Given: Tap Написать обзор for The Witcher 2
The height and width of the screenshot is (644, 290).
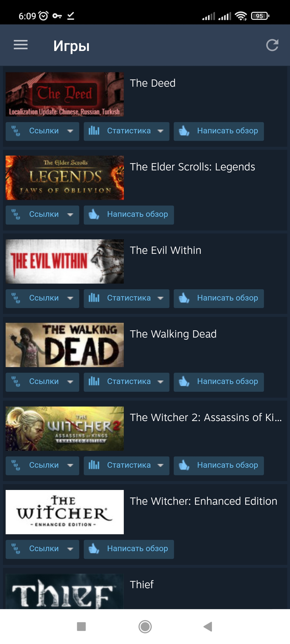Looking at the screenshot, I should 219,466.
